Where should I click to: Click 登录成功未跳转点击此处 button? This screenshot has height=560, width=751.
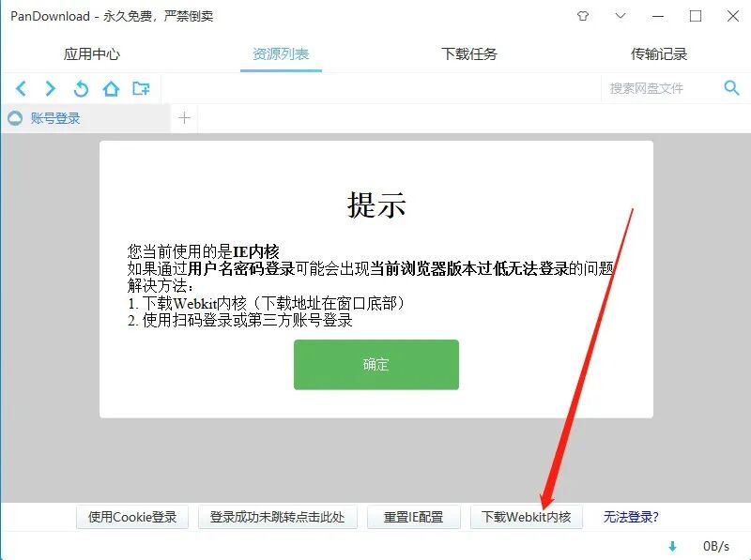pyautogui.click(x=277, y=517)
